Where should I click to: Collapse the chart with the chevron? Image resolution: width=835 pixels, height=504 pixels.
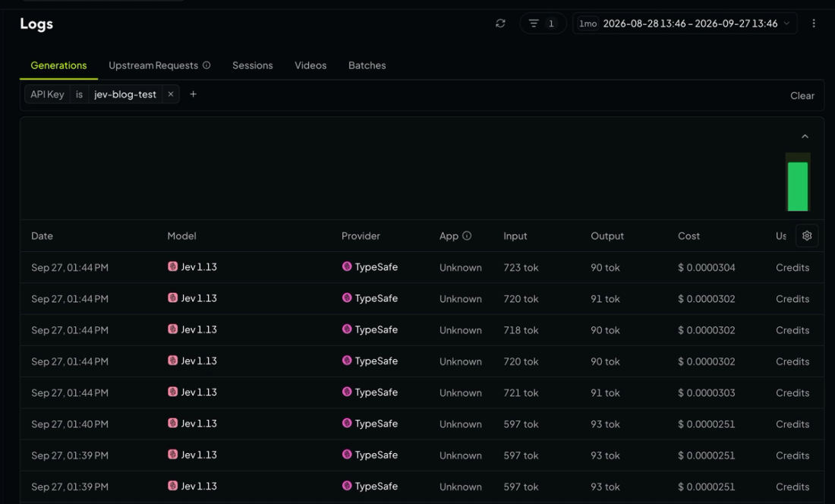(x=805, y=136)
